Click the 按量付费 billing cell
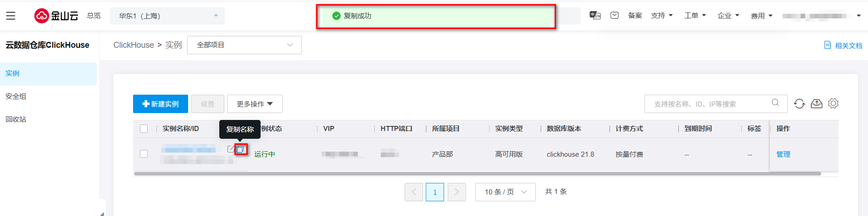 pos(629,154)
